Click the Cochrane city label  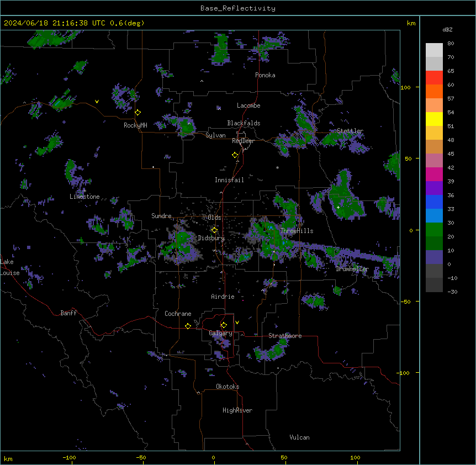pos(178,314)
